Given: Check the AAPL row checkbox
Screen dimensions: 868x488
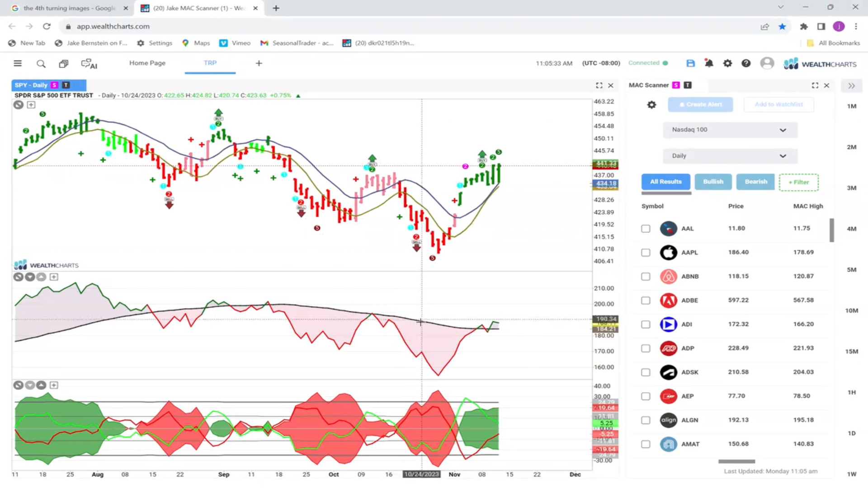Looking at the screenshot, I should pos(646,253).
